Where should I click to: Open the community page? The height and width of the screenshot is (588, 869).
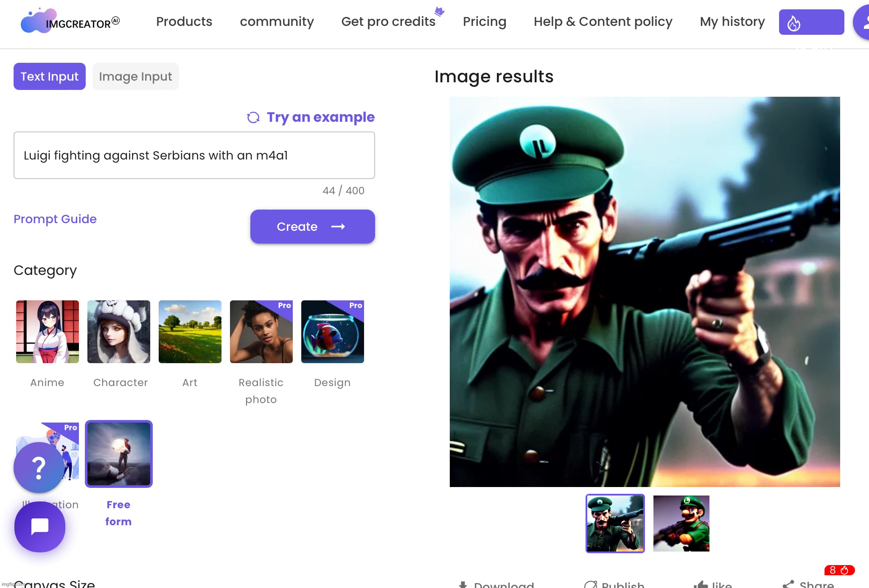click(277, 22)
